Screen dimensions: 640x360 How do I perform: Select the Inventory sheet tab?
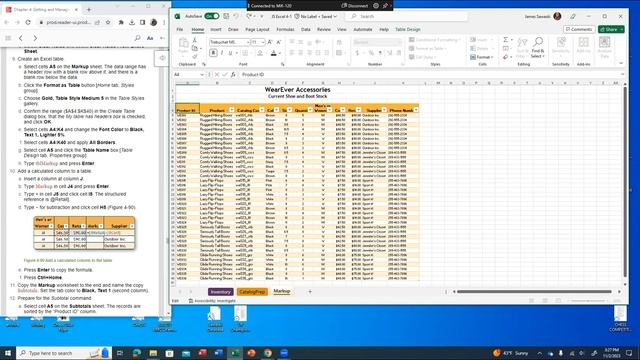coord(220,292)
